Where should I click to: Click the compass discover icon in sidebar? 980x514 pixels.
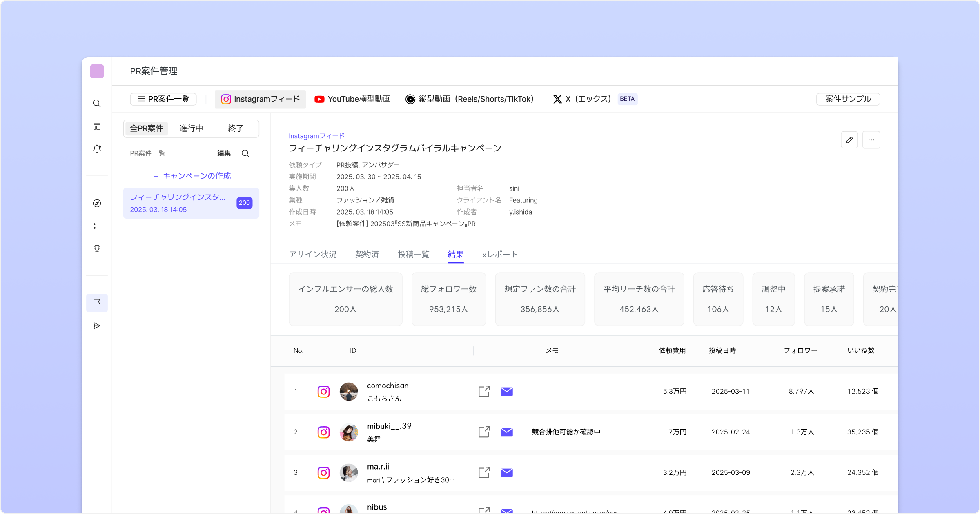coord(97,203)
